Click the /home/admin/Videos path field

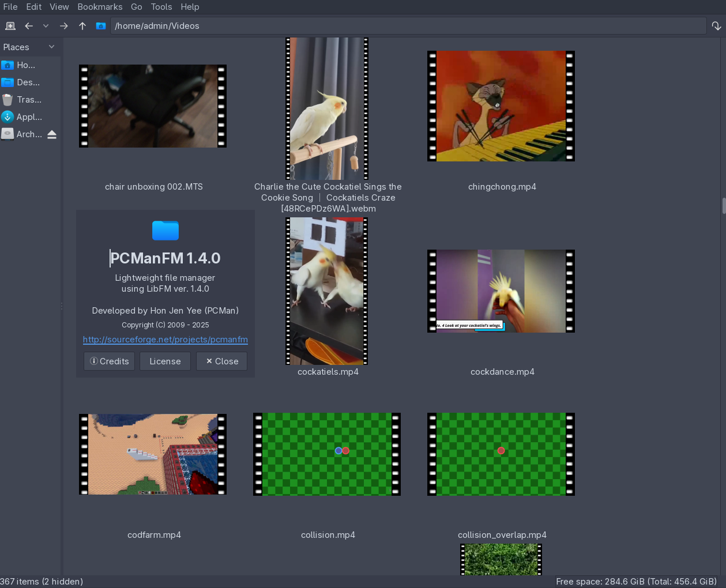pyautogui.click(x=408, y=26)
